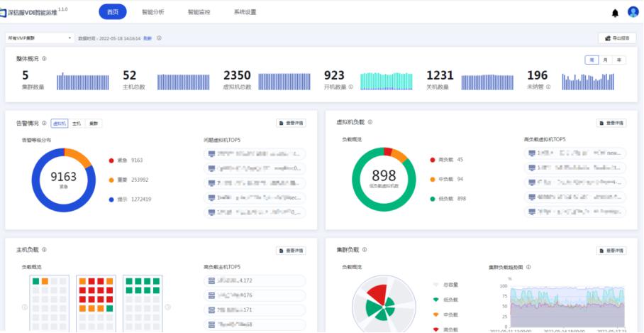644x333 pixels.
Task: Click info icon beside 虚拟机负载 title
Action: coord(370,122)
